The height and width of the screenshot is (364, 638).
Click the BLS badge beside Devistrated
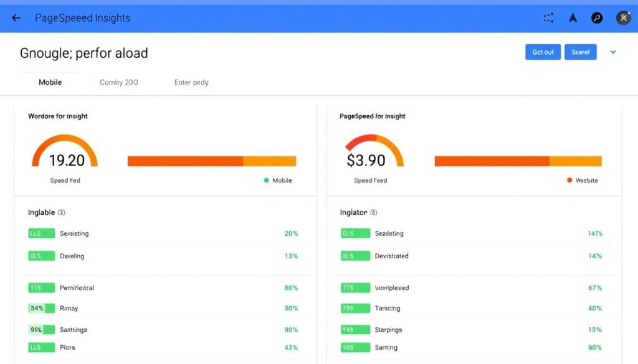coord(356,256)
